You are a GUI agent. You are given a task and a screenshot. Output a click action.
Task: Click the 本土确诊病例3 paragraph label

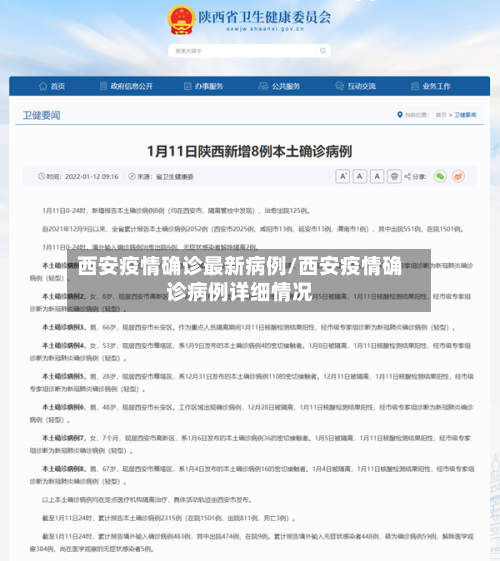point(64,327)
